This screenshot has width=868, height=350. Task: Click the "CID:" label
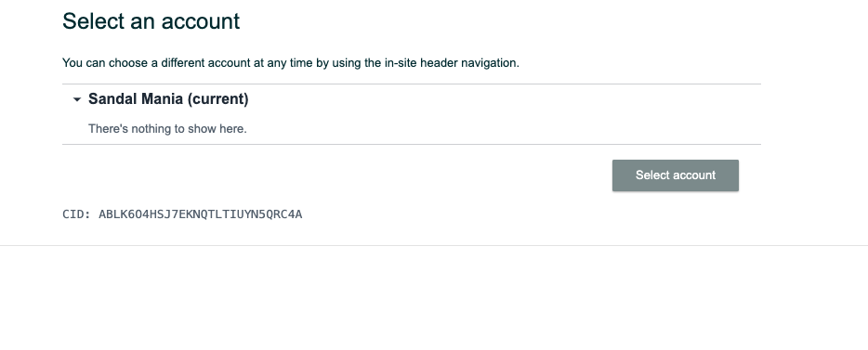(x=76, y=214)
